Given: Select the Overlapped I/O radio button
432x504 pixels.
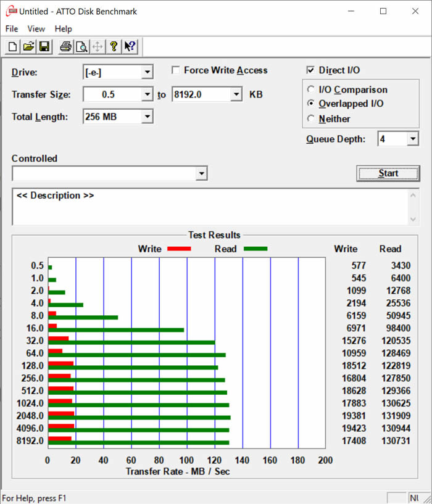Looking at the screenshot, I should (x=310, y=103).
